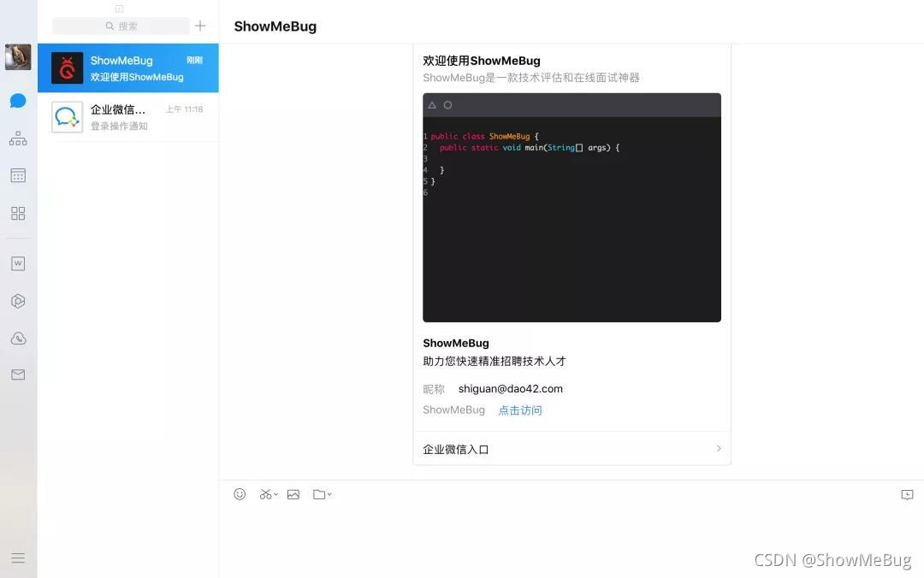The image size is (924, 578).
Task: Open the WeDoc document icon
Action: 18,263
